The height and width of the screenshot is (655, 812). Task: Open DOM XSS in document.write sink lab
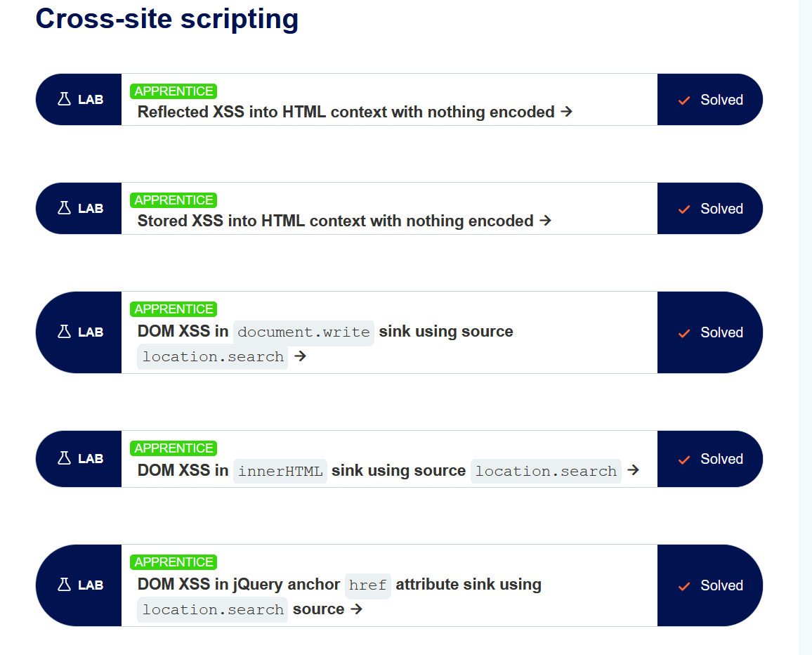[325, 332]
